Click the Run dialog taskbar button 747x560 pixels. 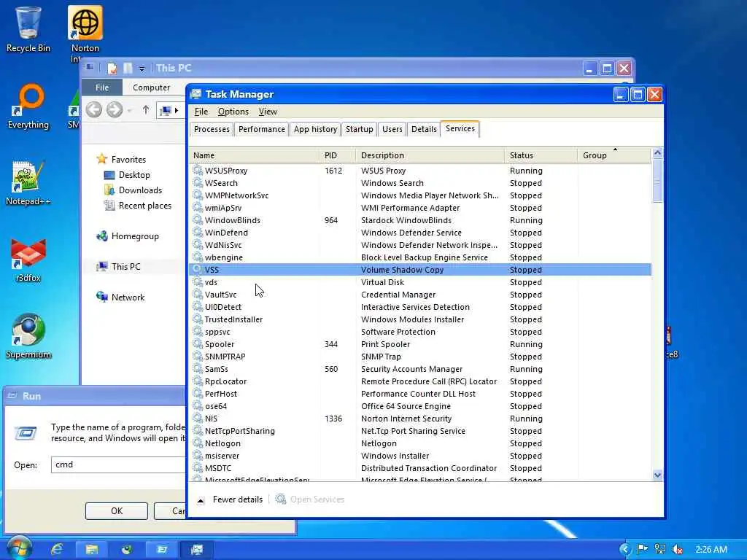pos(161,550)
